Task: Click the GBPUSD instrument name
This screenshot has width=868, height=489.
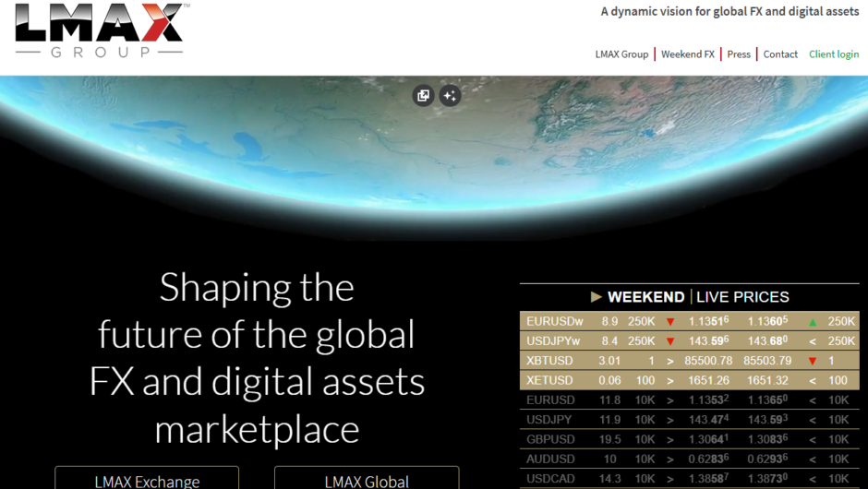Action: (550, 439)
